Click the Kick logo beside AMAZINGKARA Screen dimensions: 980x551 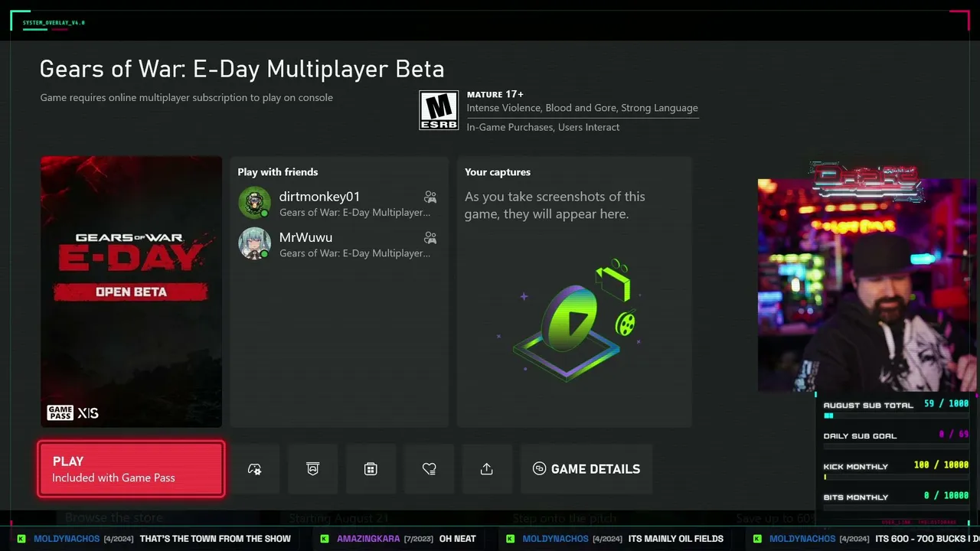coord(325,539)
